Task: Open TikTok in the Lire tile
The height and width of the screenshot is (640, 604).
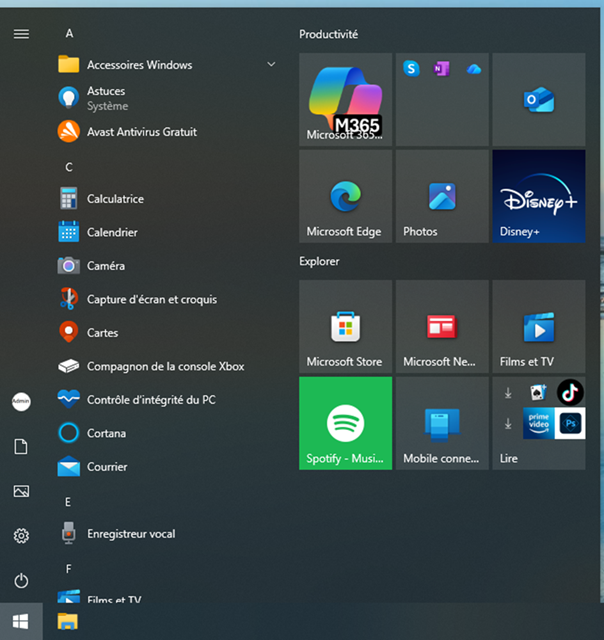Action: coord(570,392)
